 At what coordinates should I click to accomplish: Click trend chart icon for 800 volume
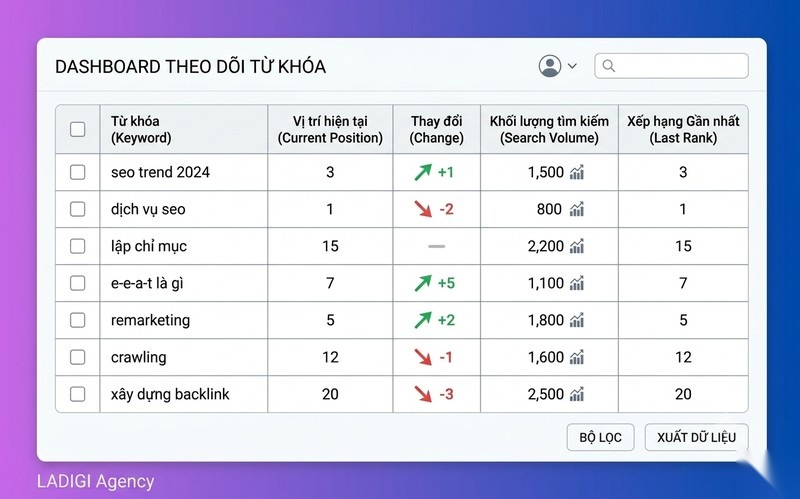(577, 209)
